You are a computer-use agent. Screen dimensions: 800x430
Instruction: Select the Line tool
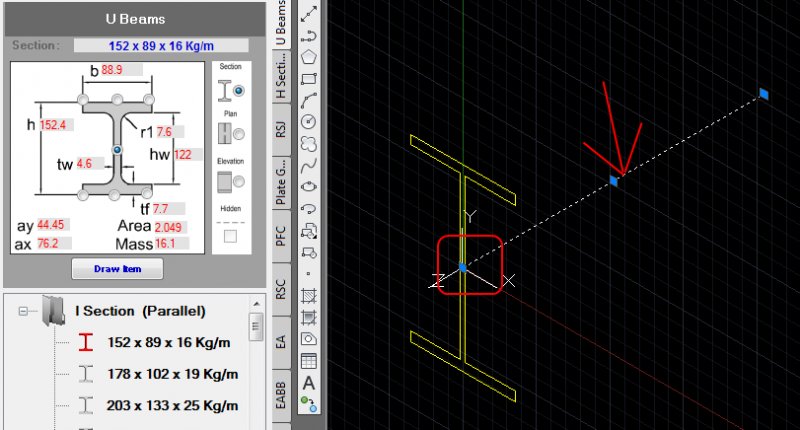[x=309, y=14]
